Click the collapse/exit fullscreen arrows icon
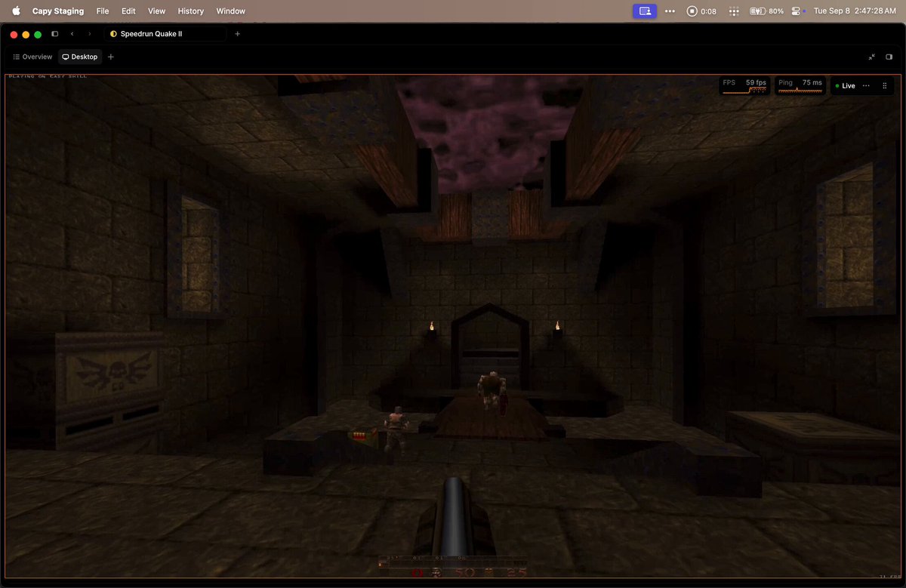Image resolution: width=906 pixels, height=588 pixels. click(x=872, y=57)
